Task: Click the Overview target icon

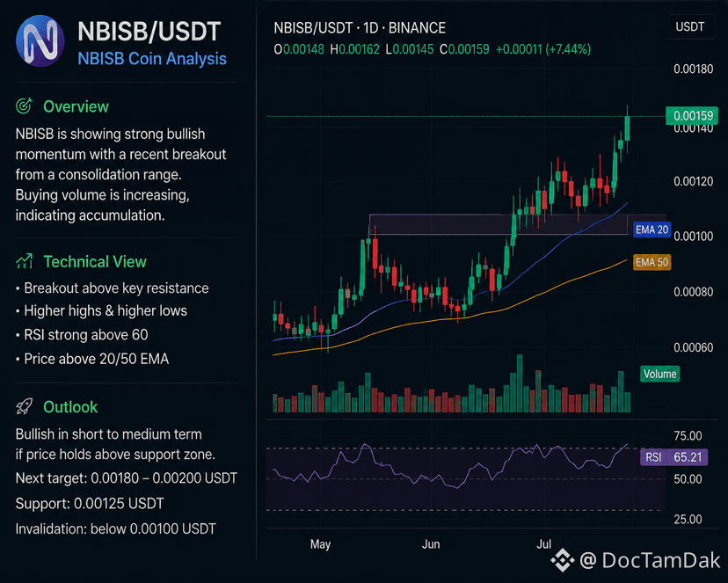Action: [24, 106]
